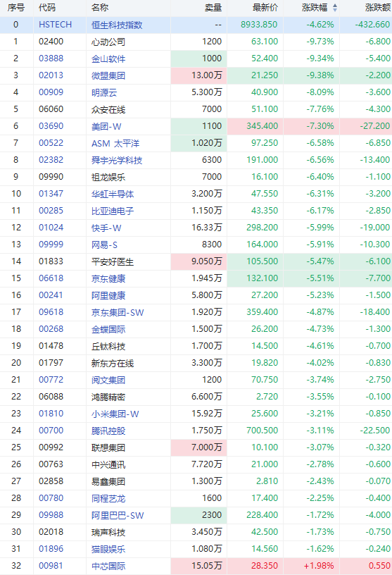Open stock link 阅文集团
This screenshot has height=575, width=392.
(108, 380)
